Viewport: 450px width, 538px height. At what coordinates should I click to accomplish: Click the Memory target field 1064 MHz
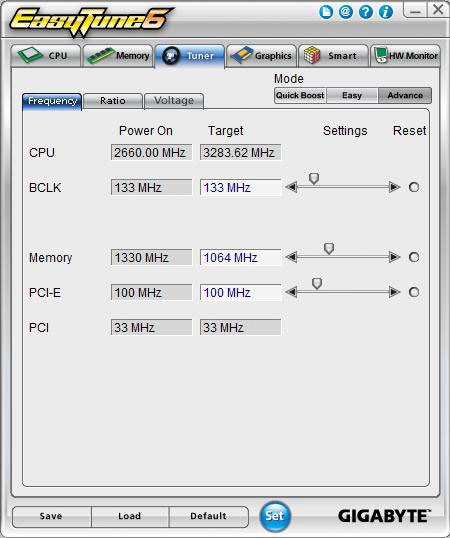click(240, 257)
